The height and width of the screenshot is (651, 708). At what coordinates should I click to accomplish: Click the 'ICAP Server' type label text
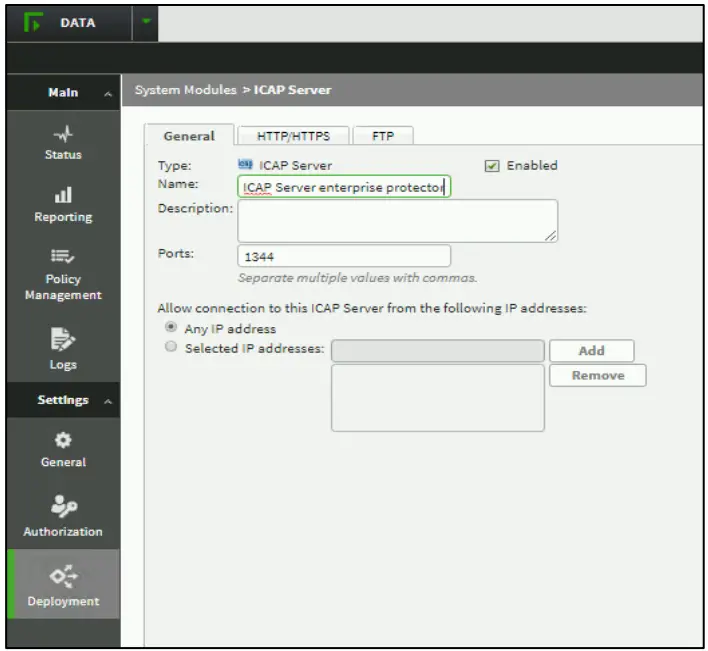295,166
